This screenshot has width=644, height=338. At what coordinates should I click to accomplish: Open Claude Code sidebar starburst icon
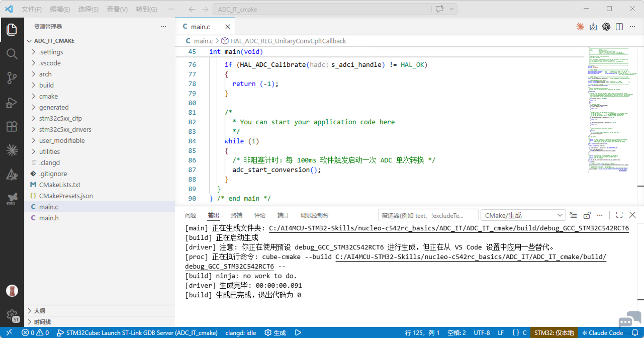[12, 150]
